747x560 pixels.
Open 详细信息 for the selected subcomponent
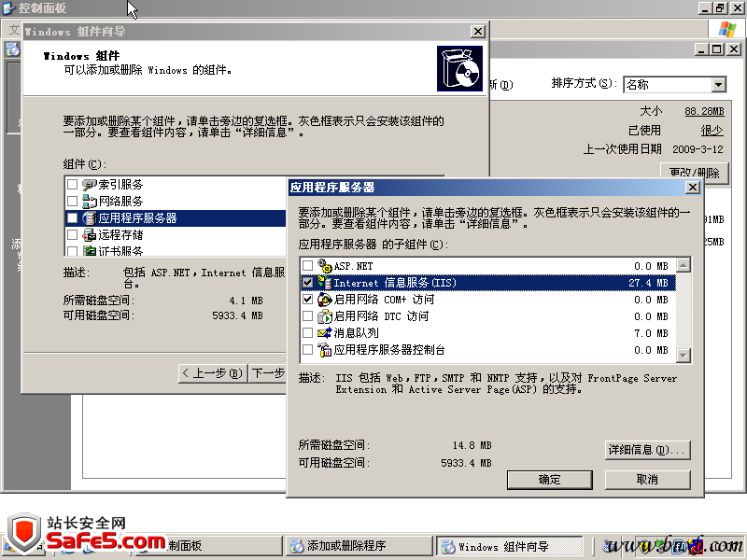point(647,450)
